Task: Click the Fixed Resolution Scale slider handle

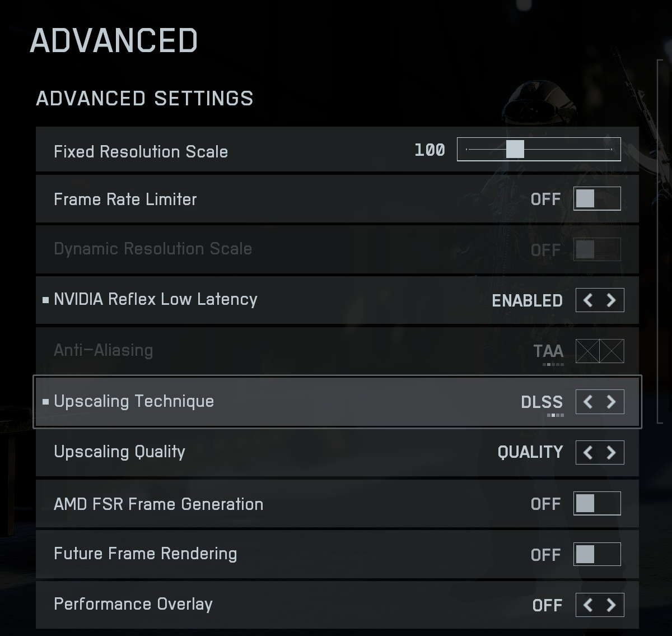Action: point(515,149)
